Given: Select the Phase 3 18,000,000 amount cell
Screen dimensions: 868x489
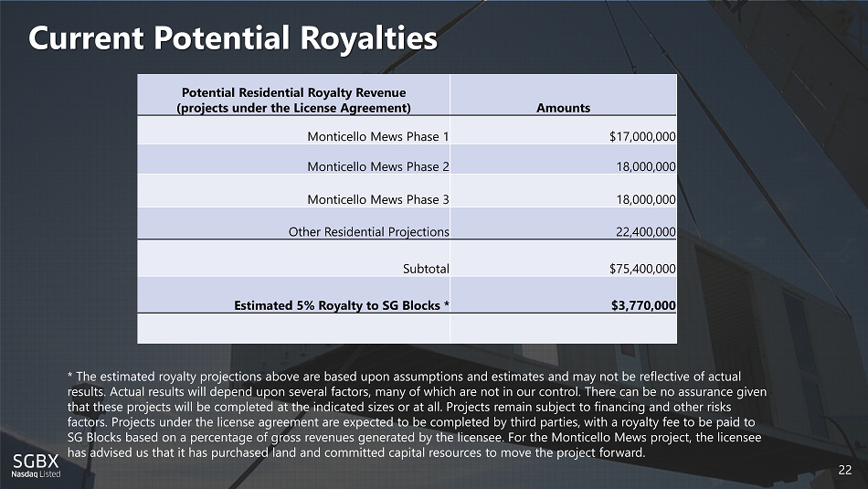Looking at the screenshot, I should click(645, 199).
